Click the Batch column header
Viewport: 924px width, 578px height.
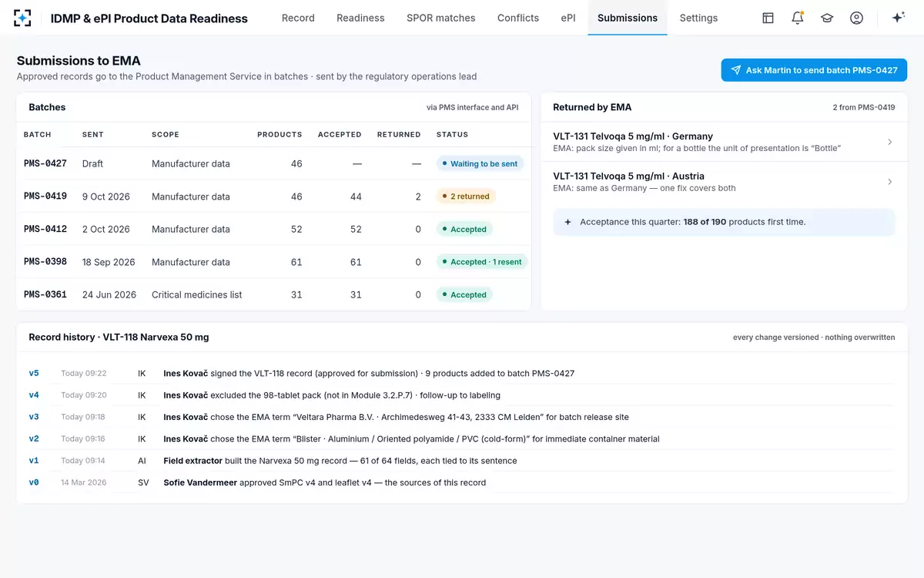pyautogui.click(x=38, y=134)
